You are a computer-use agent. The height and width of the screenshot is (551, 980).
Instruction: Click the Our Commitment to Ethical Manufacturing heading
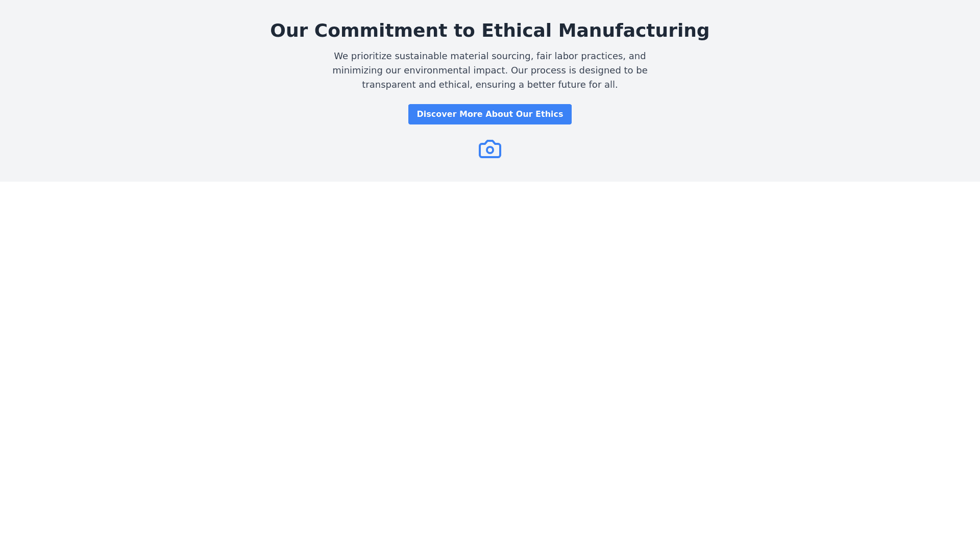click(489, 31)
